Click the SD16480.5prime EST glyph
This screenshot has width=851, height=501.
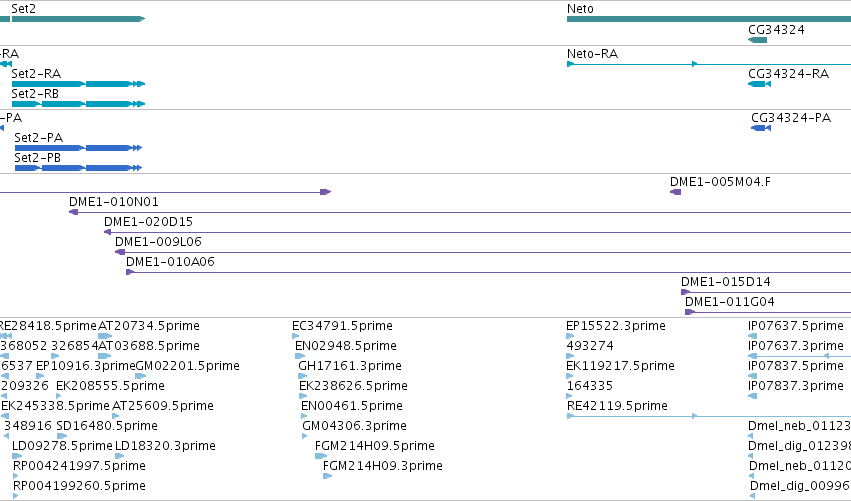point(62,436)
